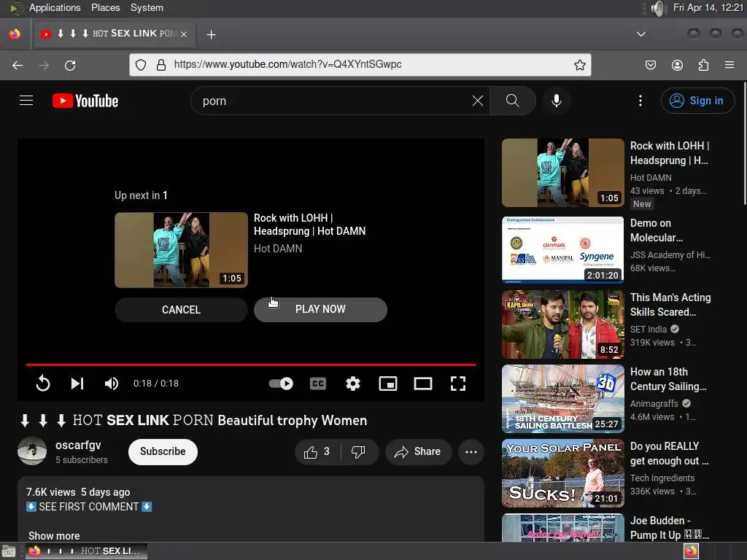Open the clock showing Fri Apr 14

tap(708, 7)
